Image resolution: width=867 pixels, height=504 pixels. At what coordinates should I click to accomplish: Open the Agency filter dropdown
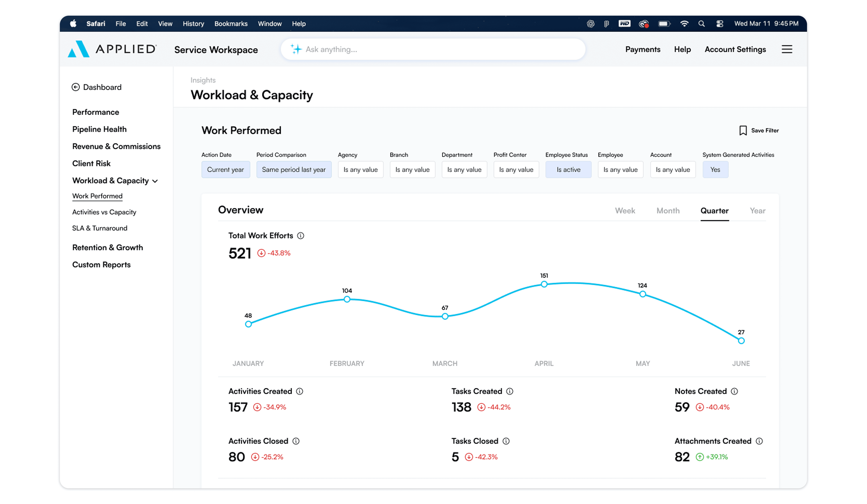coord(360,170)
